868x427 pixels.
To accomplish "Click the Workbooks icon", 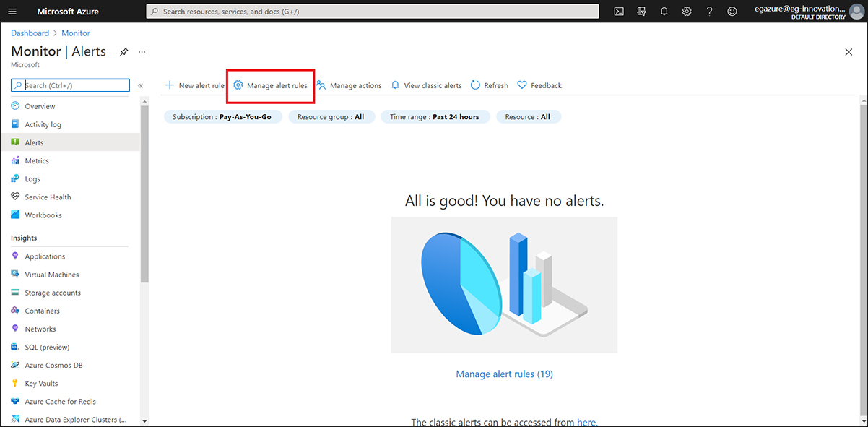I will coord(16,215).
